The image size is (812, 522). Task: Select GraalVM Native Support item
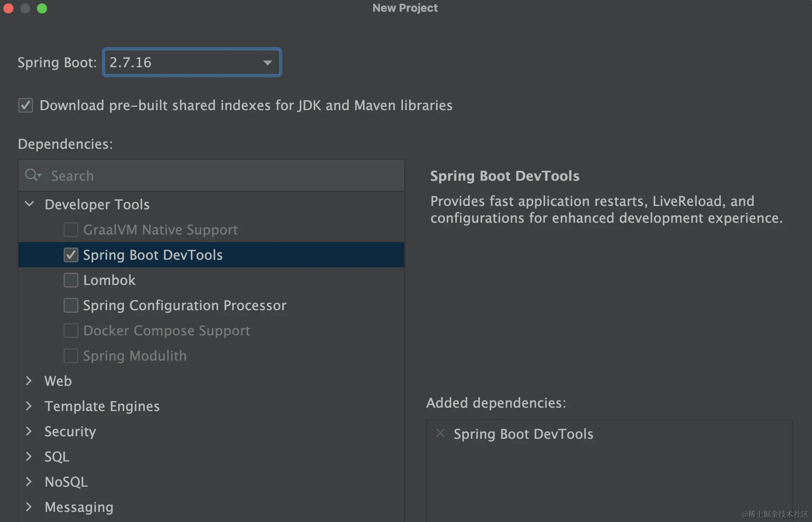[160, 230]
